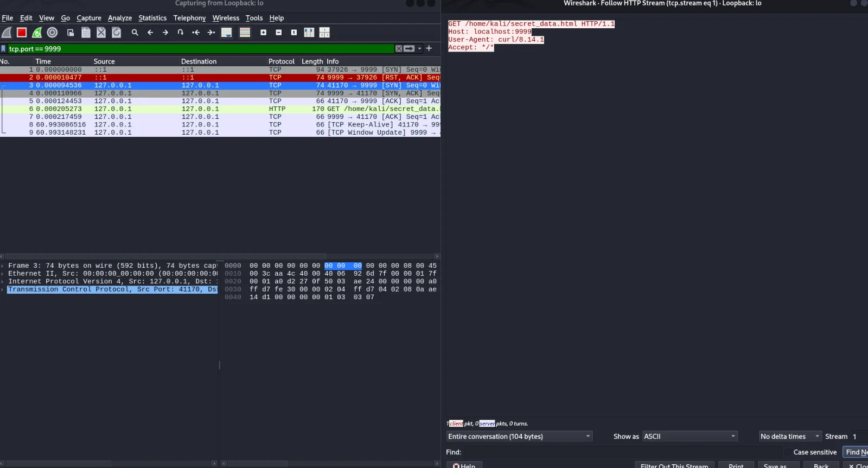Viewport: 868px width, 468px height.
Task: Select the HTTP GET packet number 6
Action: tap(220, 109)
